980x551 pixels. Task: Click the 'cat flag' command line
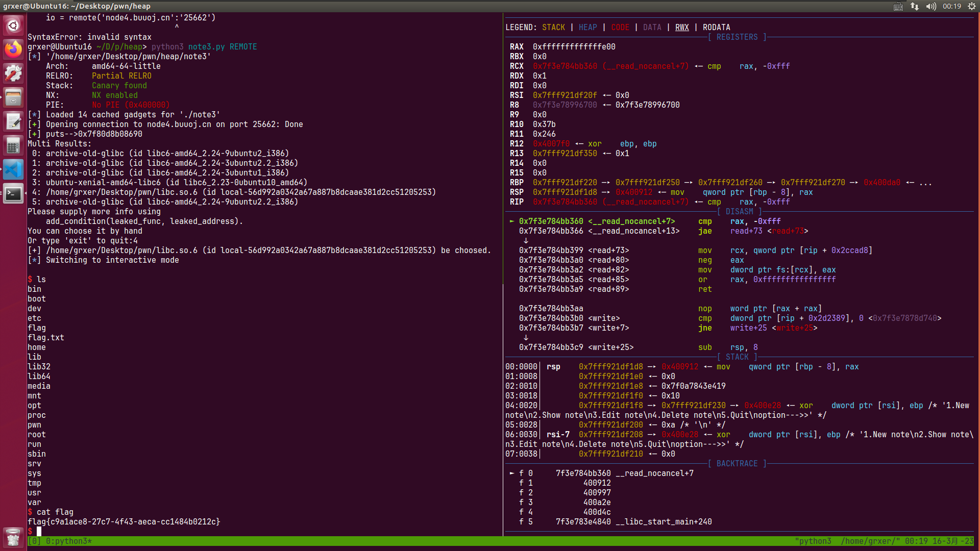click(55, 512)
